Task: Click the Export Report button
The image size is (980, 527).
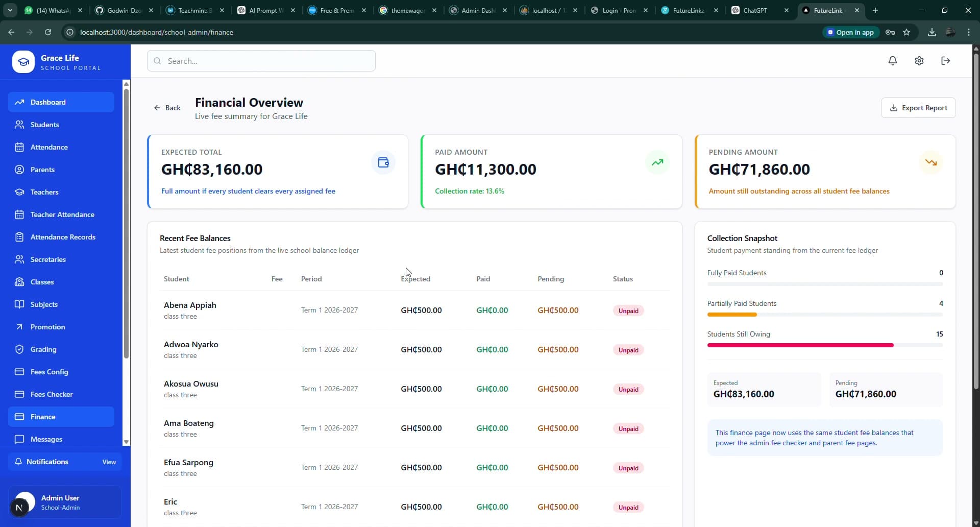Action: [918, 108]
